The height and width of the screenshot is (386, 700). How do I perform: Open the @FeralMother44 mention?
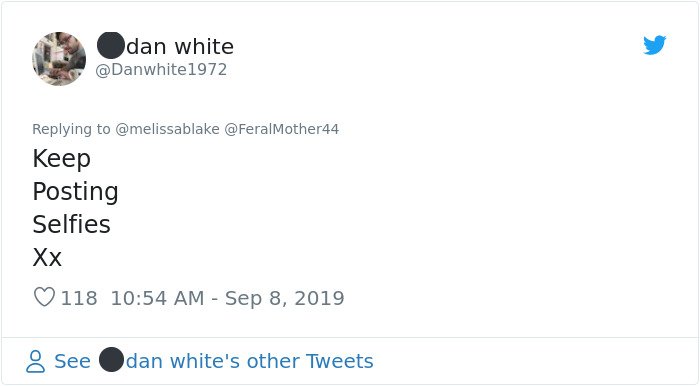[x=282, y=129]
